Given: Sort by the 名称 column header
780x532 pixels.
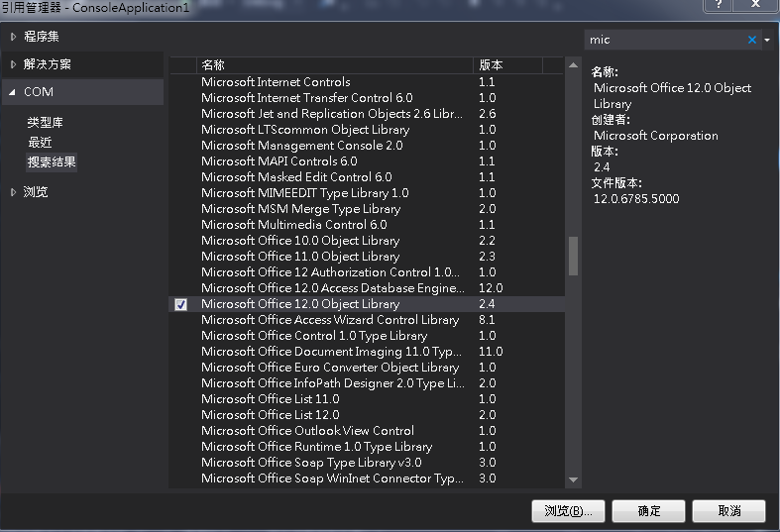Looking at the screenshot, I should pos(335,65).
